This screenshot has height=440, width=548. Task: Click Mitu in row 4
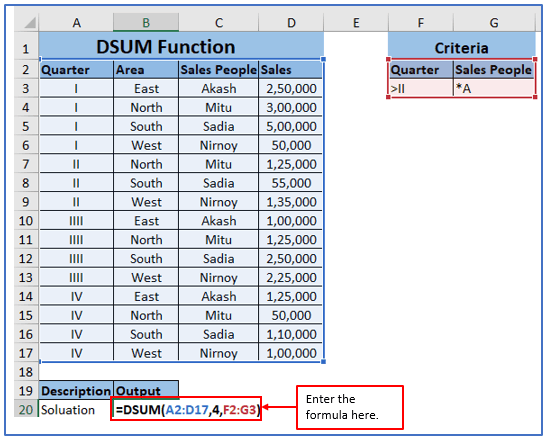[218, 107]
